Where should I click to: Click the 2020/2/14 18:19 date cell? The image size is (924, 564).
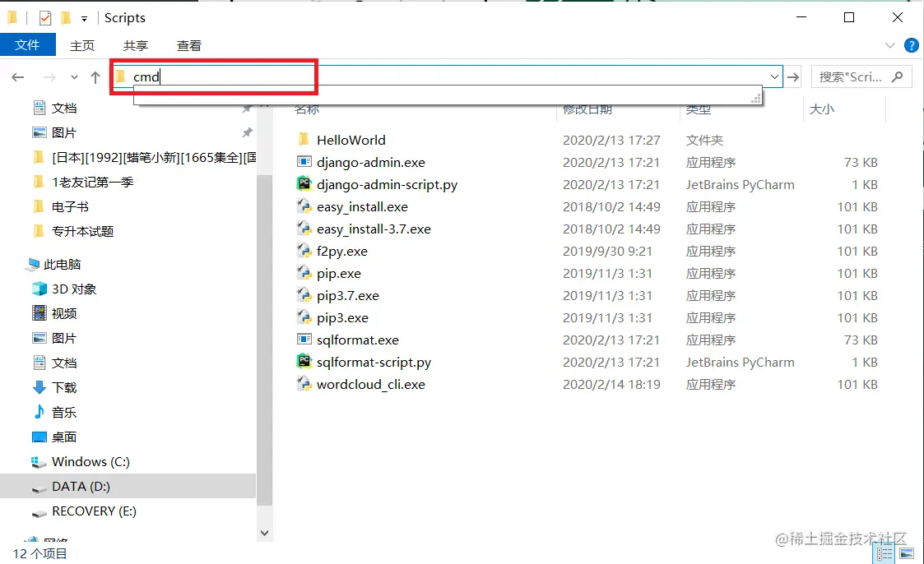[611, 385]
